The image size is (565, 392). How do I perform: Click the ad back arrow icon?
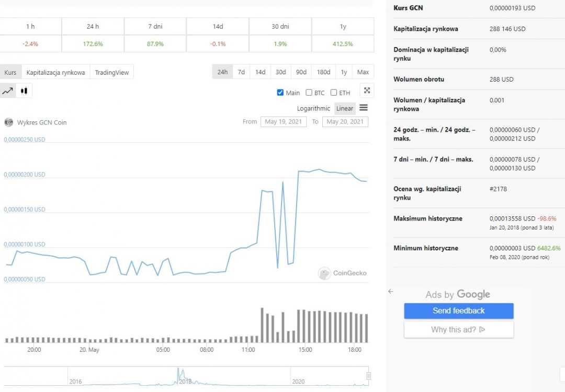tap(390, 292)
